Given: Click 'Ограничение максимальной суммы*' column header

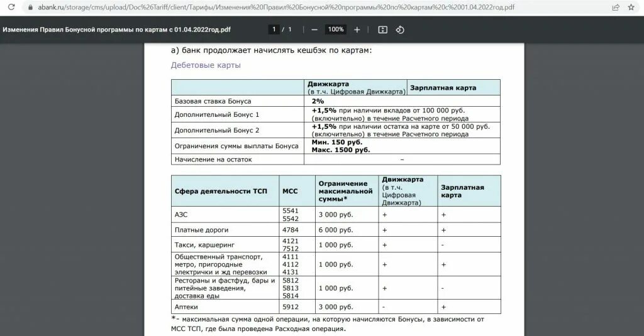Looking at the screenshot, I should click(345, 191).
